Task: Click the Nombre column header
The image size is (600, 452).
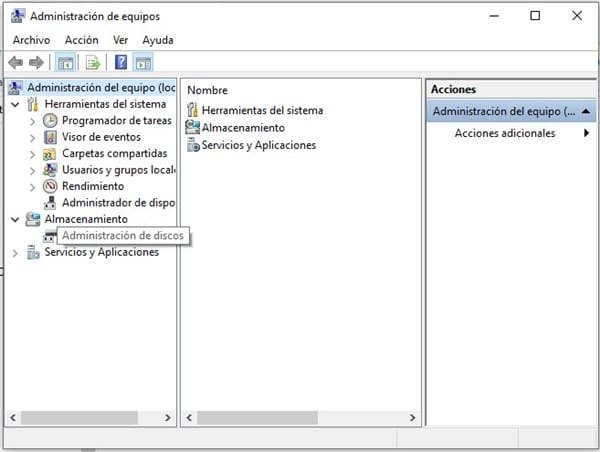Action: tap(207, 90)
